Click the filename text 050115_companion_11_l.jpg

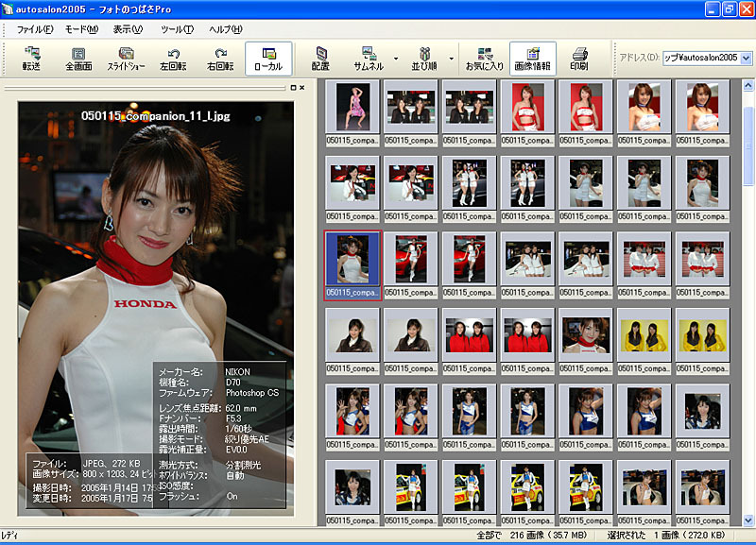click(x=156, y=116)
